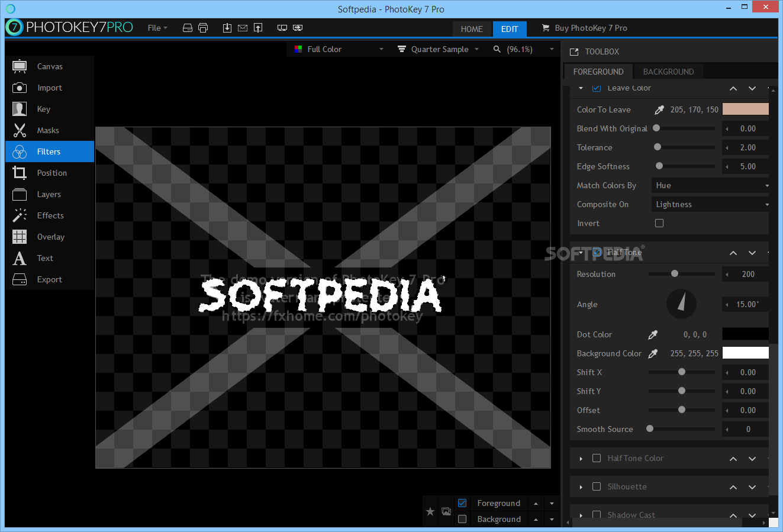This screenshot has height=532, width=783.
Task: Uncheck the Foreground layer checkbox
Action: point(462,503)
